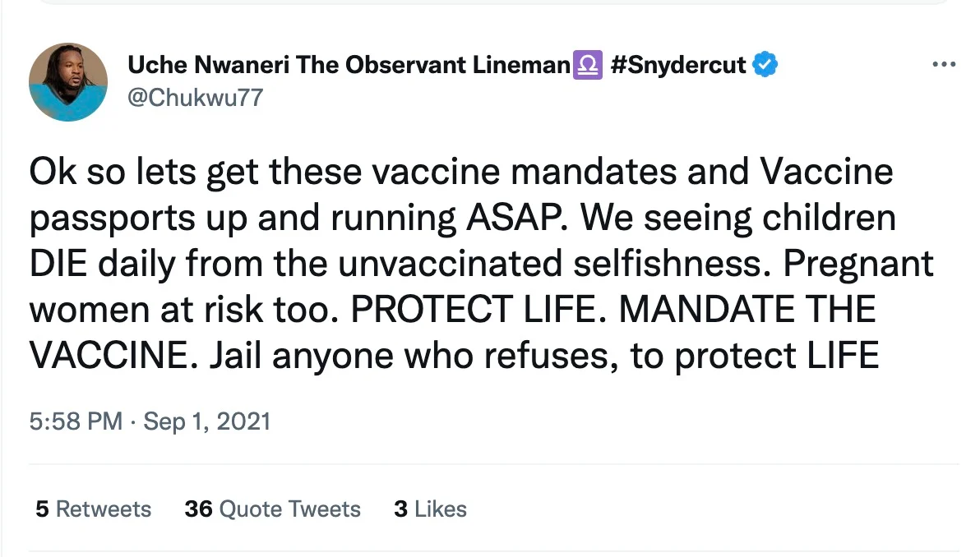Open the tweet's three-dot More menu

click(x=944, y=65)
